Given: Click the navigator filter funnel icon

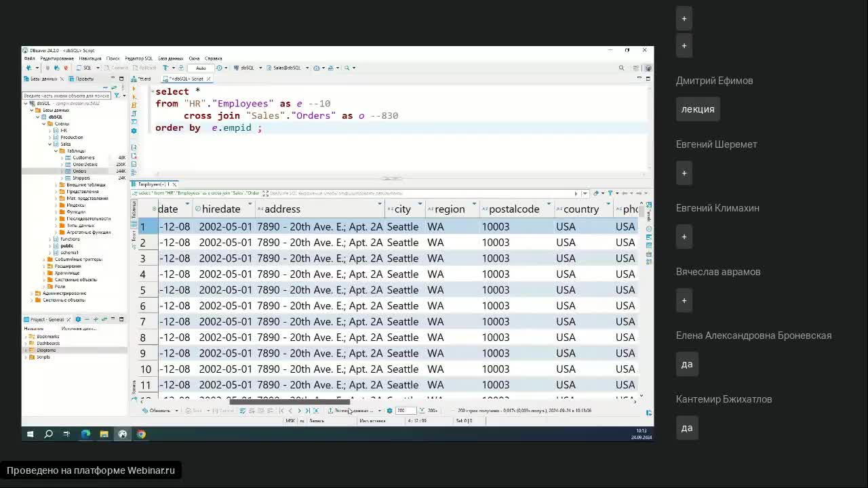Looking at the screenshot, I should click(x=117, y=96).
